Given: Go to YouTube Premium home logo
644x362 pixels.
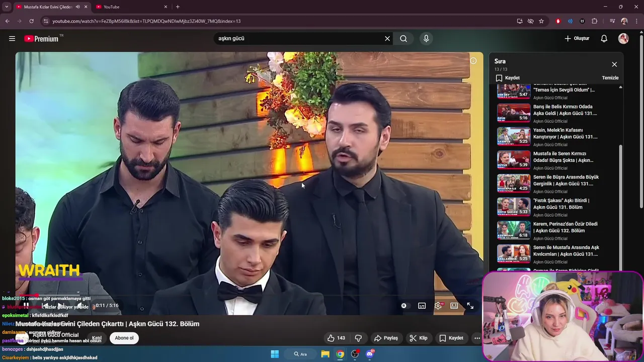Looking at the screenshot, I should click(x=42, y=38).
